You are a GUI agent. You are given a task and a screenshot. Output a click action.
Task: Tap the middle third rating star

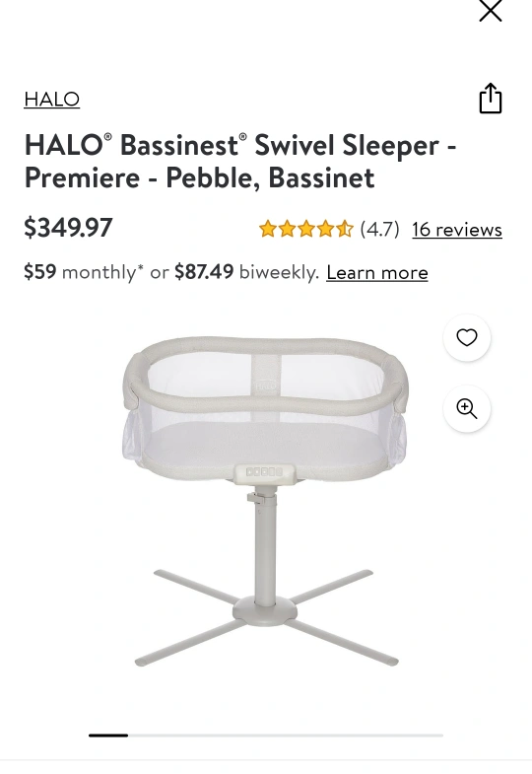pyautogui.click(x=306, y=229)
